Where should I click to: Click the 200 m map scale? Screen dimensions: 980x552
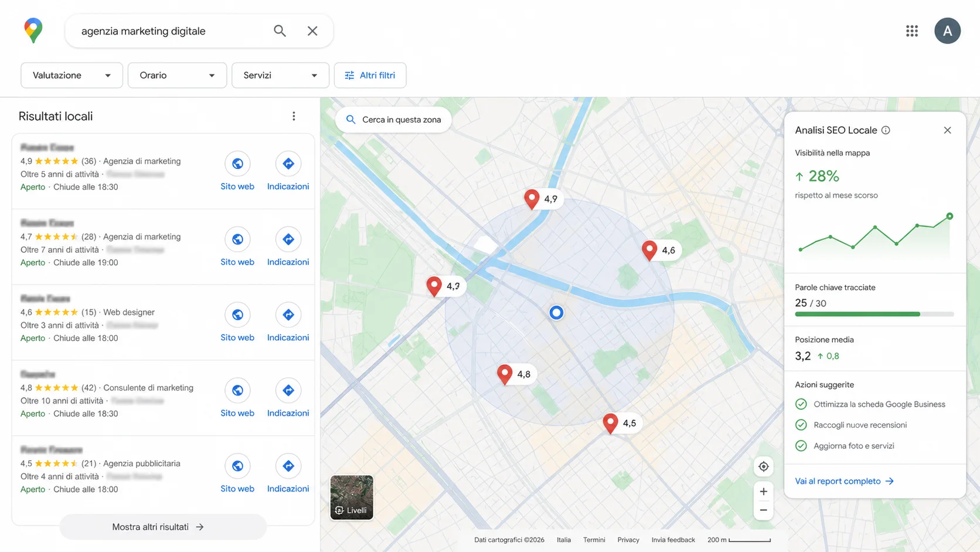(739, 540)
